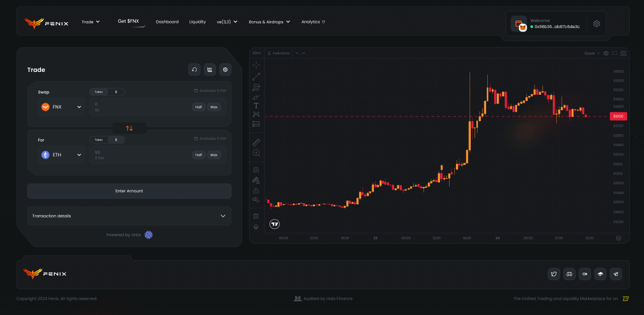
Task: Open Twitter link in footer
Action: 553,274
